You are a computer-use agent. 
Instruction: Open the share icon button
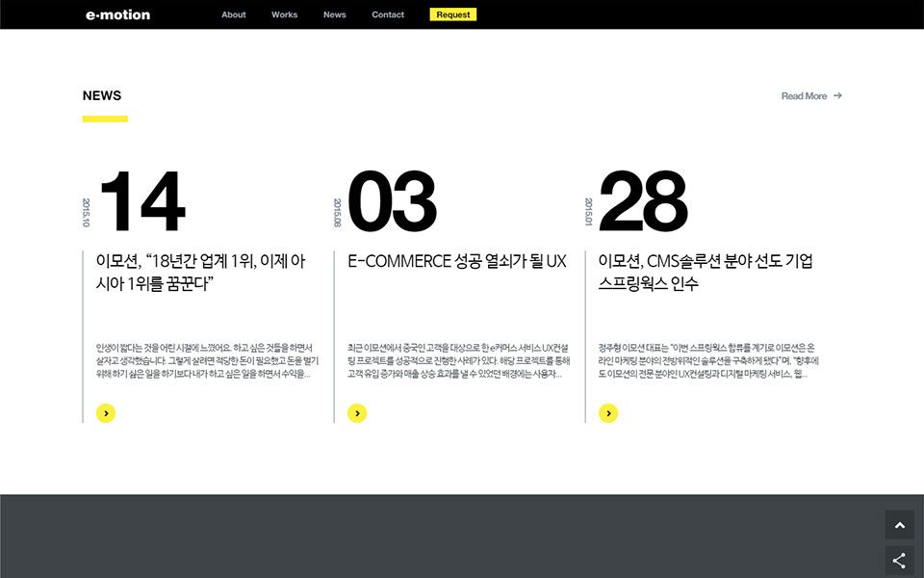[899, 561]
